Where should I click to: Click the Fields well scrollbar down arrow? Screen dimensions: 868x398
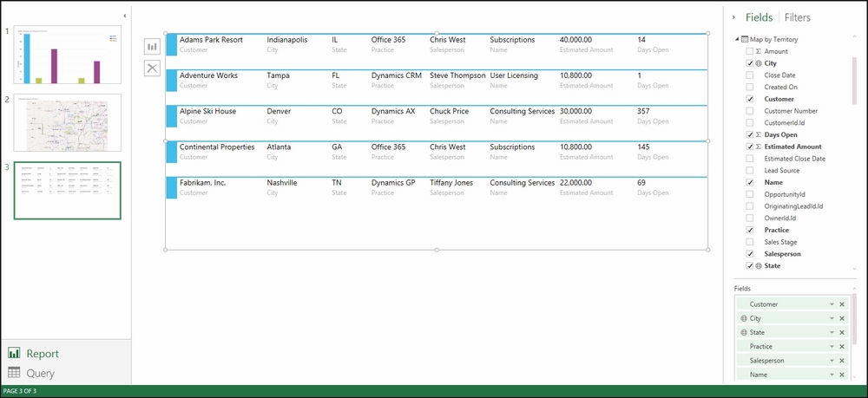(853, 377)
